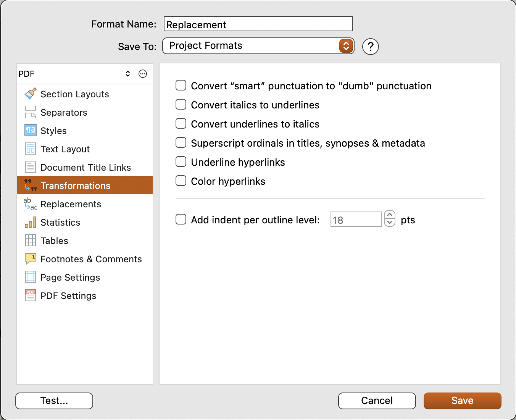The height and width of the screenshot is (420, 516).
Task: Select Footnotes & Comments in the sidebar
Action: [x=85, y=259]
